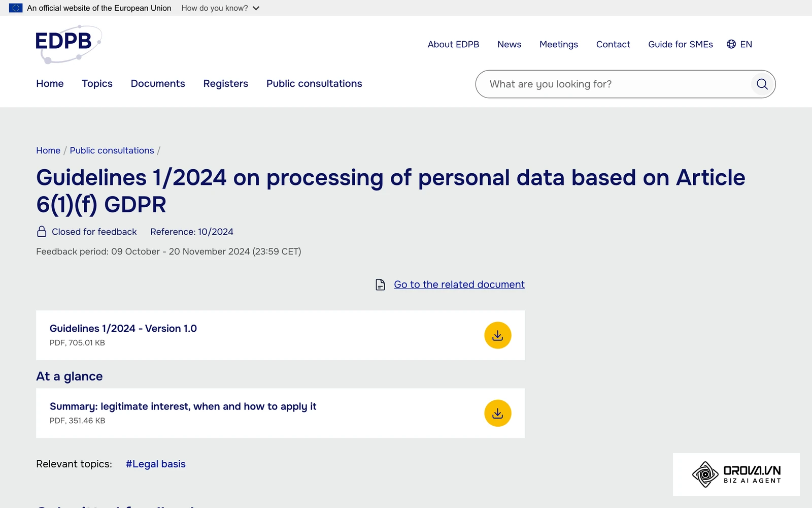Click the document icon beside related document link

pos(380,284)
